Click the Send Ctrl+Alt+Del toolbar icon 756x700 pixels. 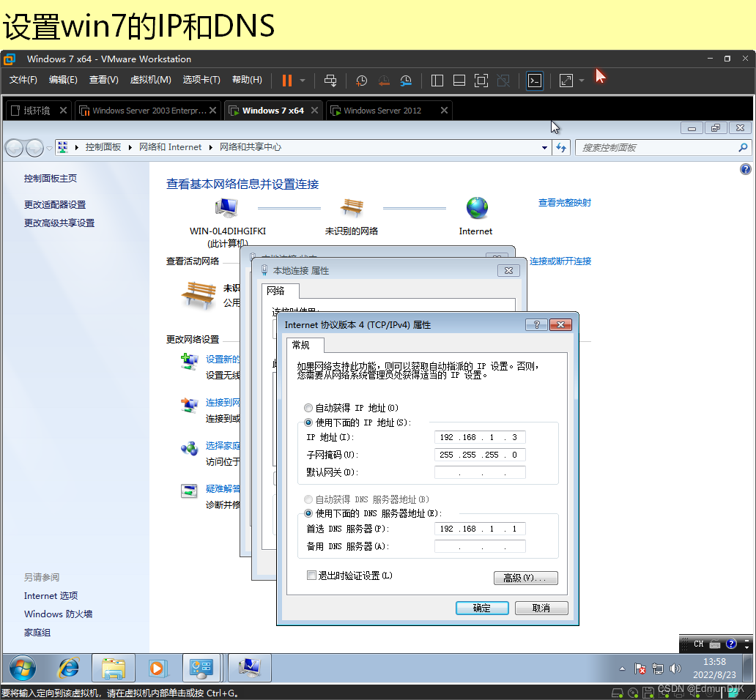coord(330,81)
